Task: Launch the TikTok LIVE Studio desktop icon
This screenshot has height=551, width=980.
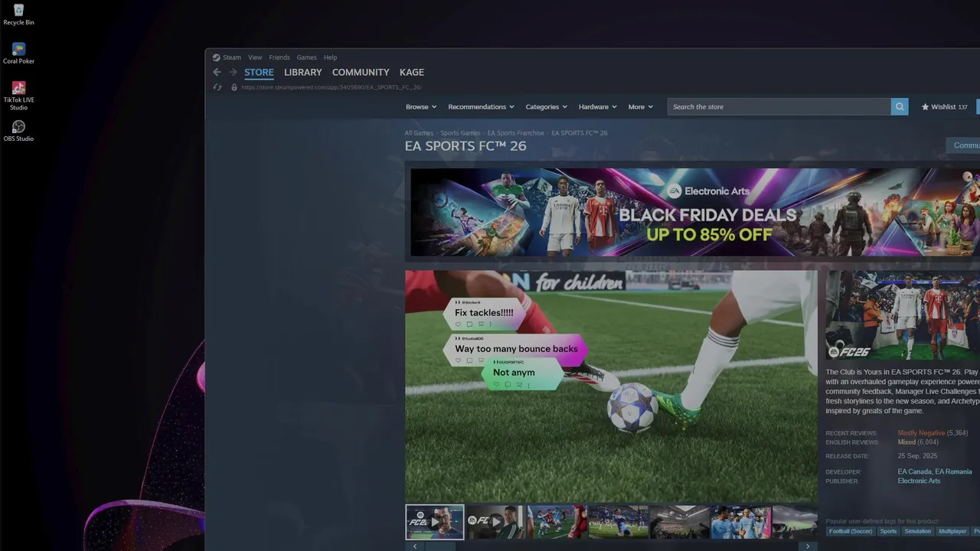Action: pyautogui.click(x=18, y=96)
